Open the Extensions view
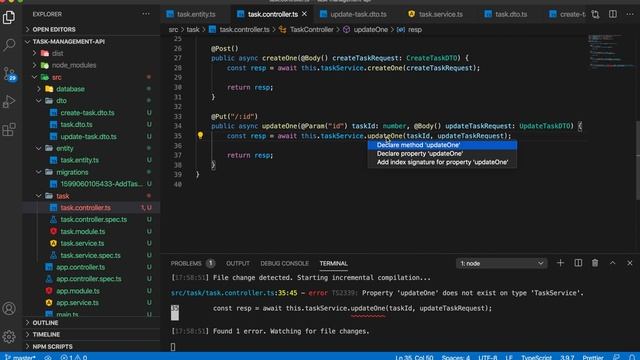 click(9, 129)
